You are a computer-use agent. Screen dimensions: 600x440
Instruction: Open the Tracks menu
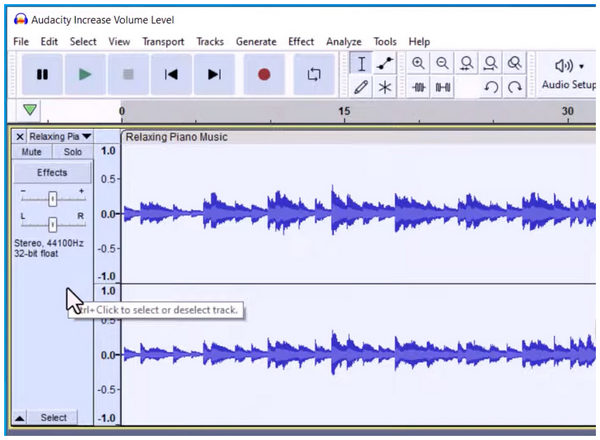(210, 42)
